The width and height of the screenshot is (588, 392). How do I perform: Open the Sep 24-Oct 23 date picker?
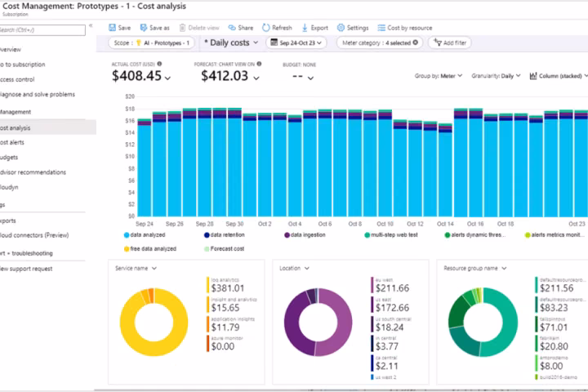tap(296, 42)
